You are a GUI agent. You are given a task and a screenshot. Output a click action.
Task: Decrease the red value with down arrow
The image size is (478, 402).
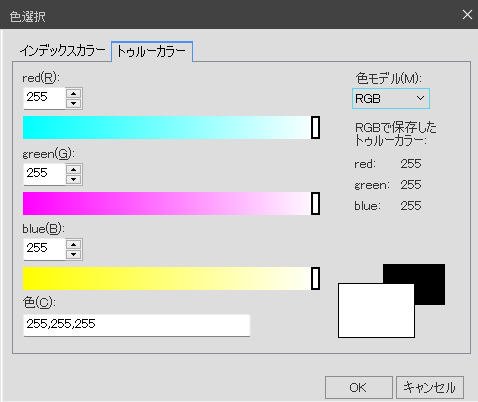point(74,103)
